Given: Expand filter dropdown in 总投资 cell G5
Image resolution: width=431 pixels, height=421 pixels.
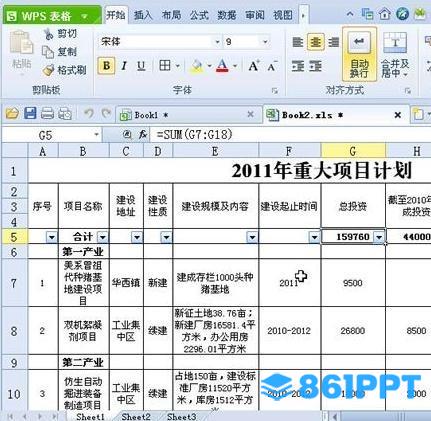Looking at the screenshot, I should [x=379, y=237].
